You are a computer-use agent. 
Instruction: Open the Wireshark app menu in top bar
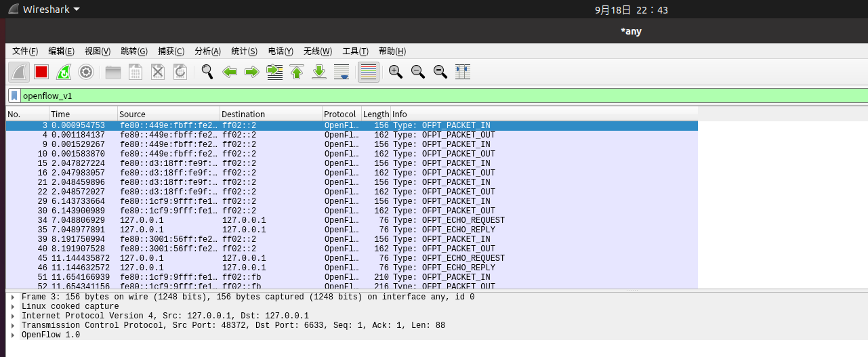click(44, 9)
